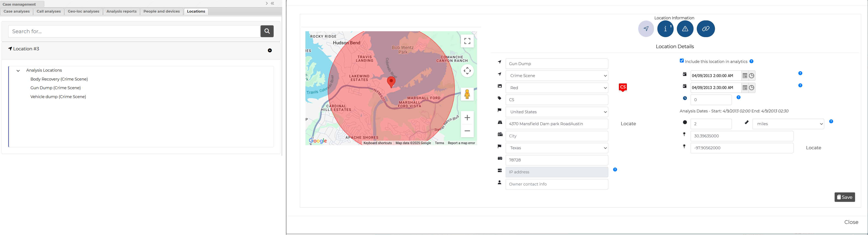The width and height of the screenshot is (868, 235).
Task: Click the Save button
Action: (x=844, y=197)
